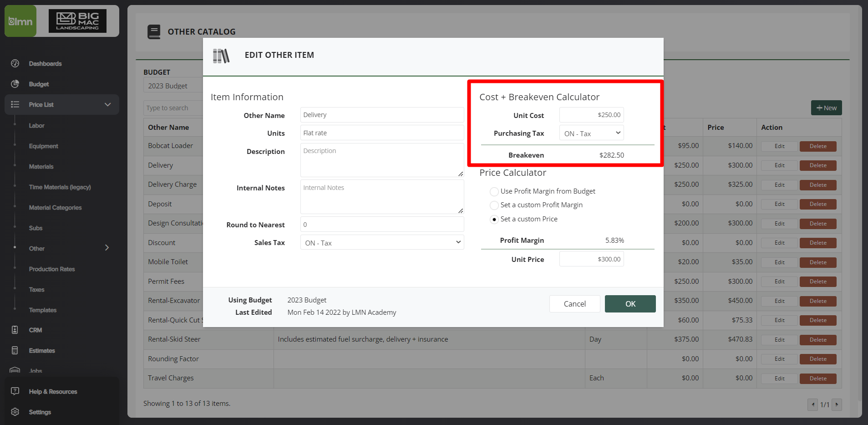Go to previous page arrow in pagination
Image resolution: width=868 pixels, height=425 pixels.
pyautogui.click(x=812, y=405)
